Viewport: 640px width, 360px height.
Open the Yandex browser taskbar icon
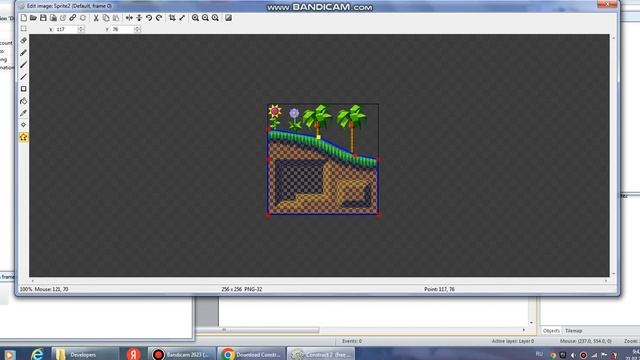[x=133, y=354]
